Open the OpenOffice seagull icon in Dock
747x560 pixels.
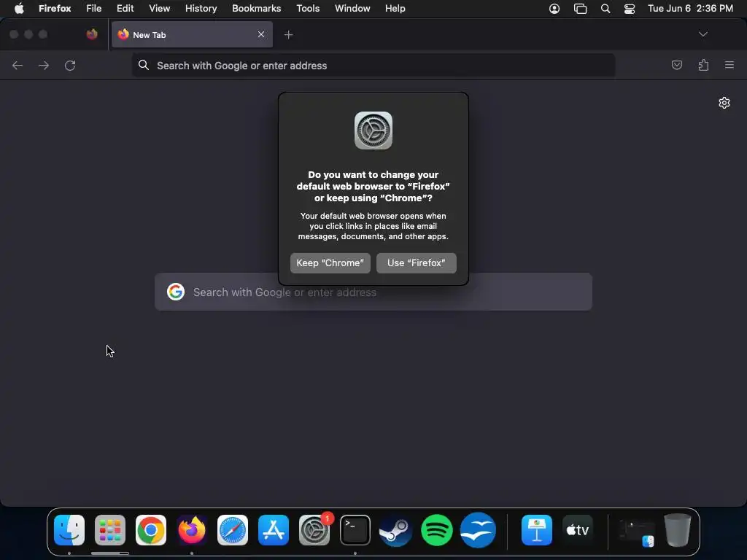point(478,530)
